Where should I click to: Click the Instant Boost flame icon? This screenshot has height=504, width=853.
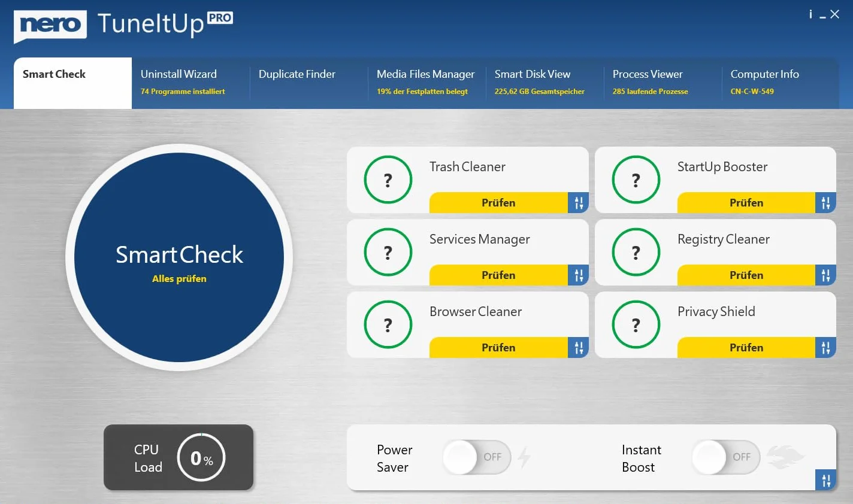(x=785, y=456)
